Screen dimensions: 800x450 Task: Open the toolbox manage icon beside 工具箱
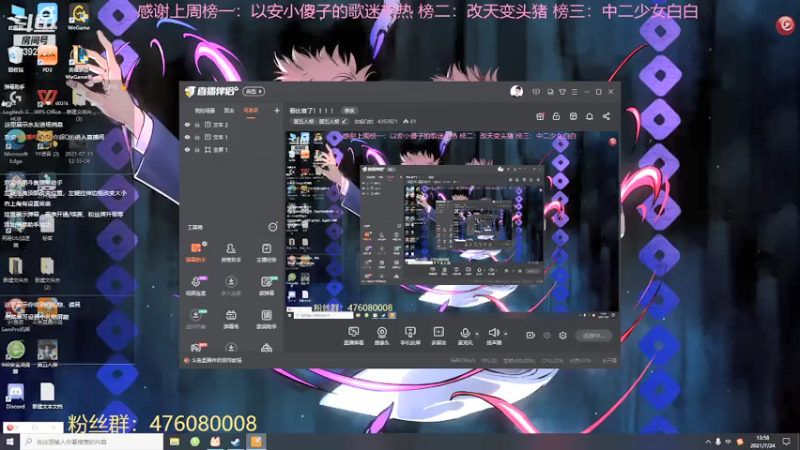point(273,227)
